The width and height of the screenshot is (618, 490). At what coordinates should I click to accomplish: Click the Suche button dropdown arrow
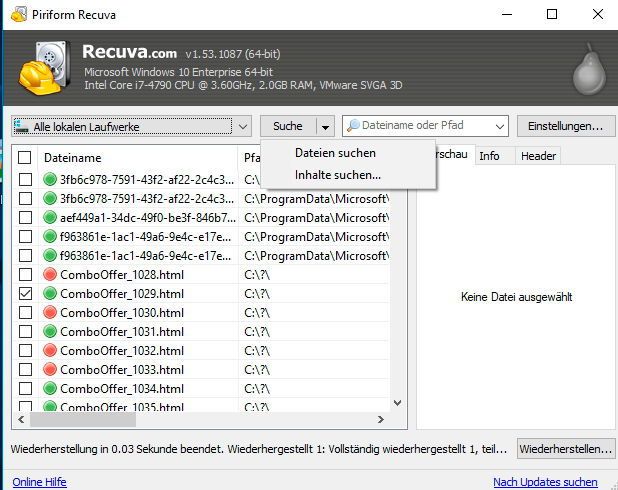[325, 127]
